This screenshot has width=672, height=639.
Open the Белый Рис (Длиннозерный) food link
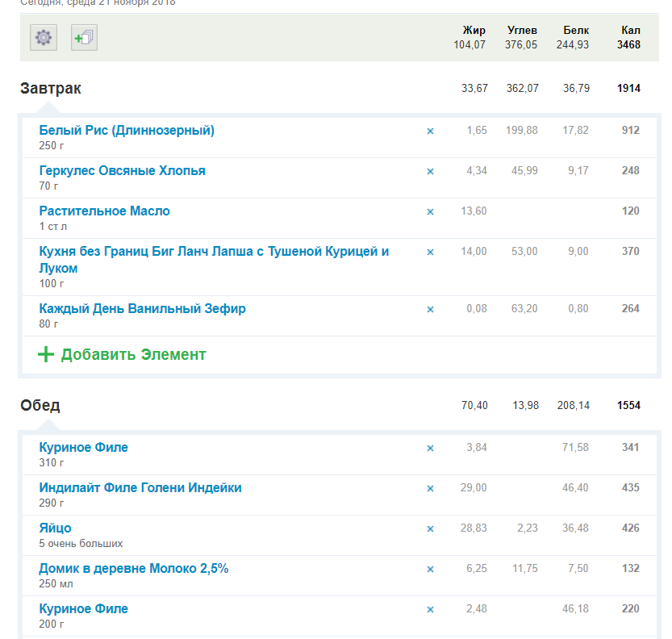[x=127, y=131]
